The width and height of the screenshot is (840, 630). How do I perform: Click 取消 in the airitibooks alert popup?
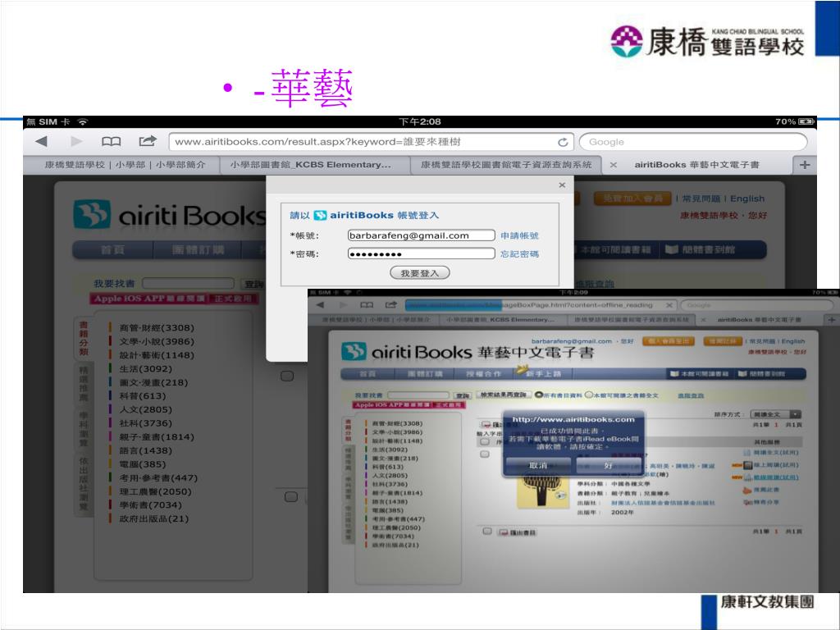(538, 466)
